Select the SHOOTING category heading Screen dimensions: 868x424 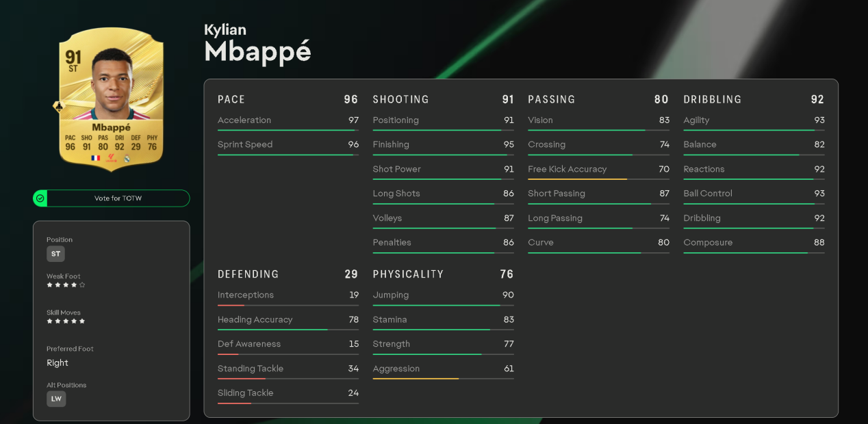400,99
